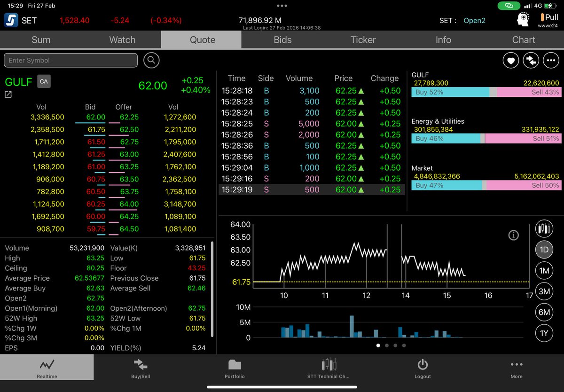
Task: Add GULF to favorites with heart icon
Action: pyautogui.click(x=510, y=60)
